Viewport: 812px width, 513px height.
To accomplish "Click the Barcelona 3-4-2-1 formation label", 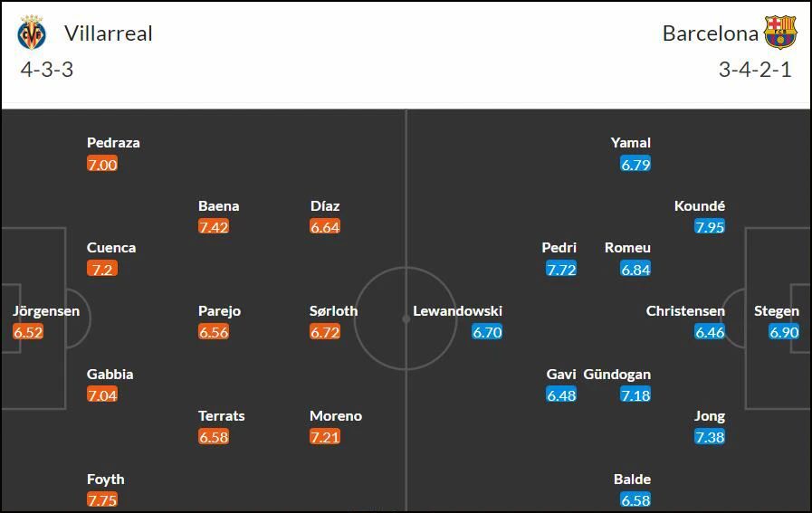I will pos(755,70).
